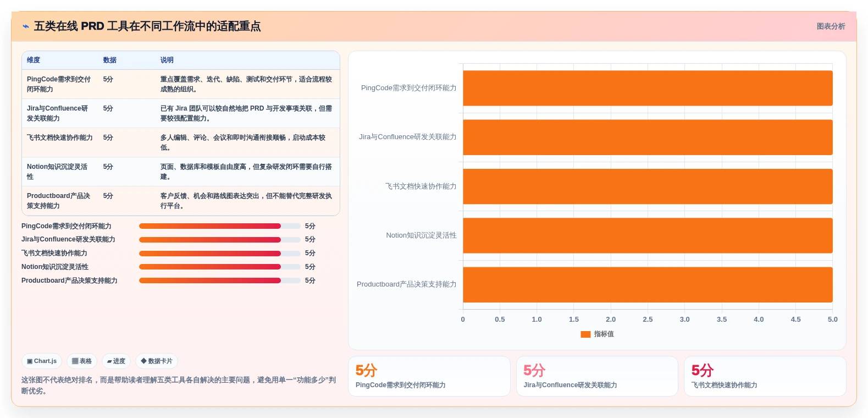Open the 5分 PingCode需求到交付闭环能力 data card
Screen dimensions: 868x418
pos(429,376)
